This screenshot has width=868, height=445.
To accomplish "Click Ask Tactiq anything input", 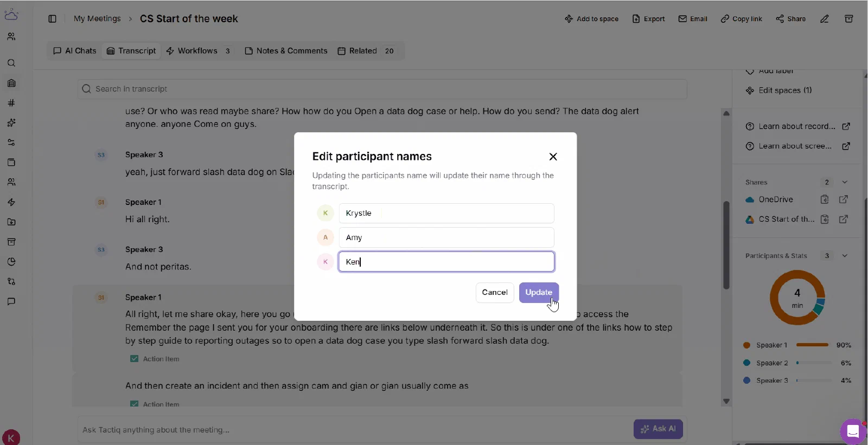I will tap(355, 430).
